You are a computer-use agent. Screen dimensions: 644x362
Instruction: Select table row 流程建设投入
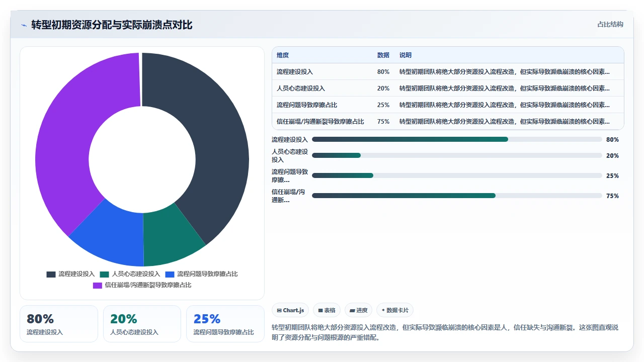pos(448,72)
